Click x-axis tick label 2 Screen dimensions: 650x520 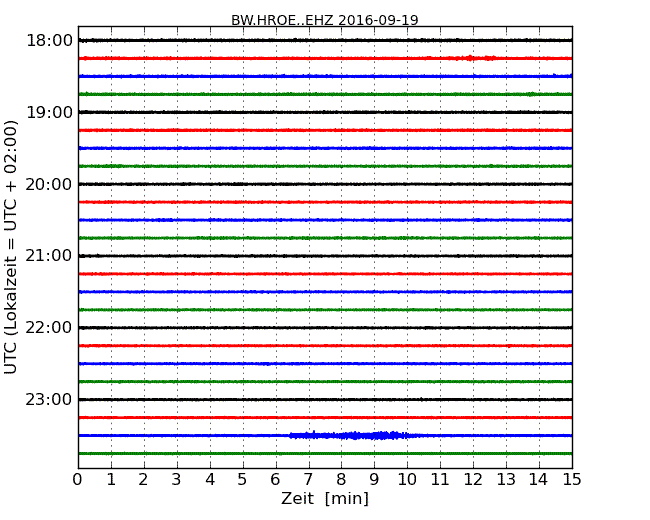(143, 480)
